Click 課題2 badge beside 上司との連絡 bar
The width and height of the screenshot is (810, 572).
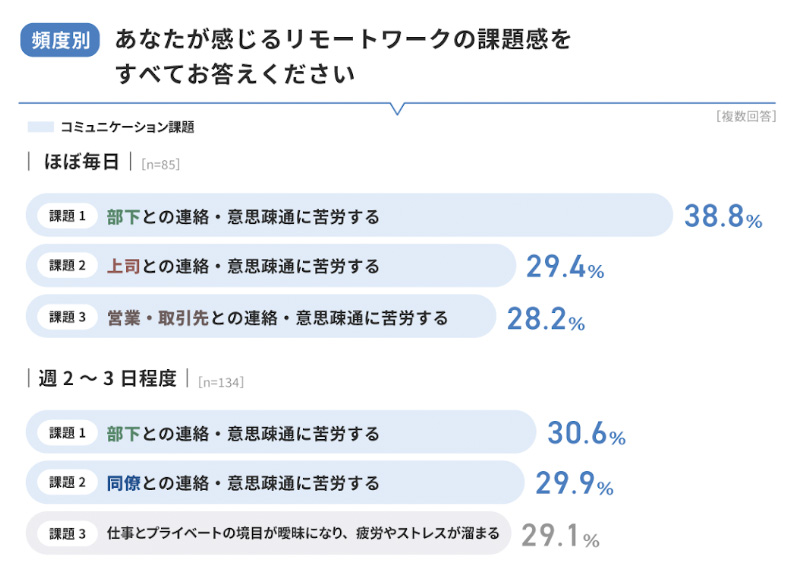68,266
